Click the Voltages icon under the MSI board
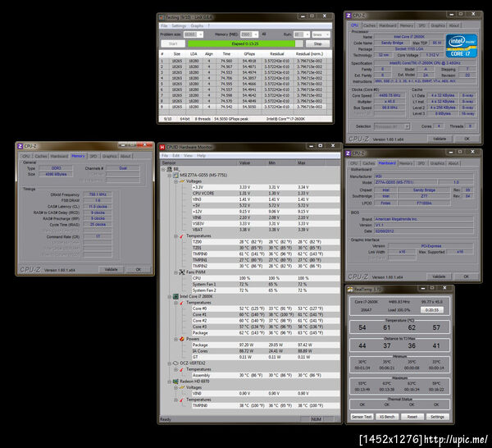 pyautogui.click(x=182, y=181)
